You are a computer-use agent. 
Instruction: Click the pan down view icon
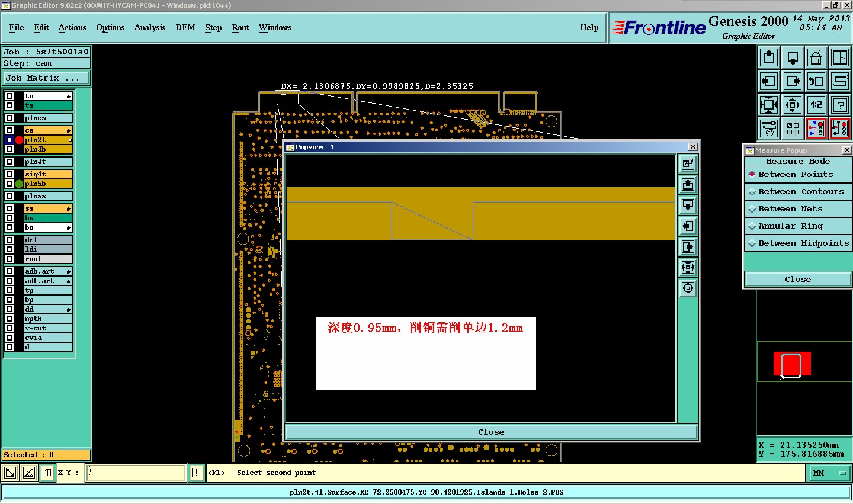[793, 57]
